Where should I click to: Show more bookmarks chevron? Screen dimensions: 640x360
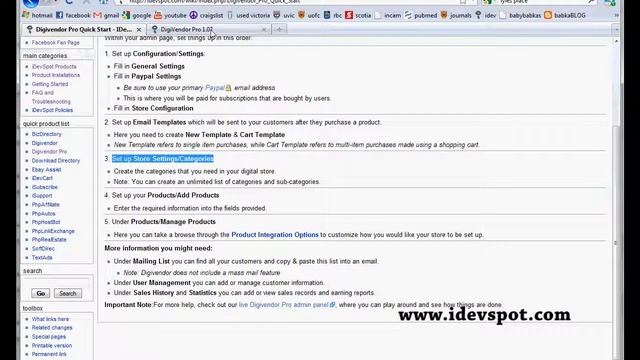[x=616, y=16]
